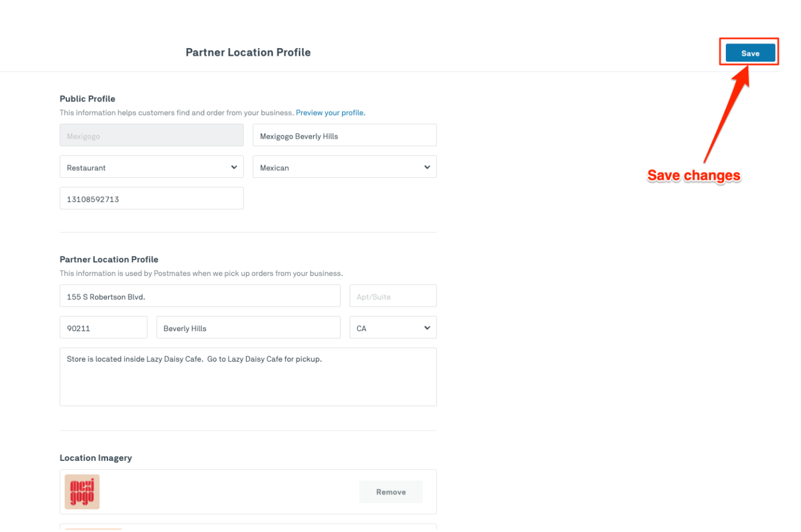Click the Mexigogo logo thumbnail
Viewport: 801px width, 532px height.
click(x=82, y=492)
